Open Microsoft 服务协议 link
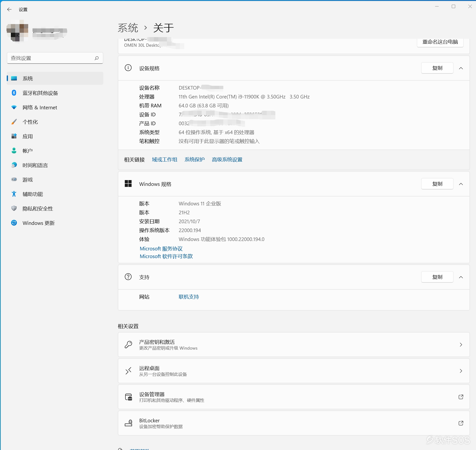The width and height of the screenshot is (476, 450). pos(161,248)
